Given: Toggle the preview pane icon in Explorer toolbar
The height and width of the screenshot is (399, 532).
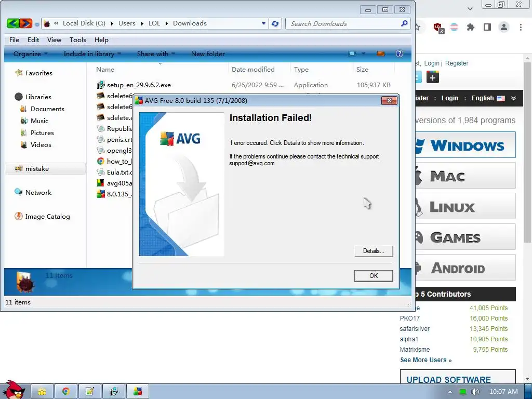Looking at the screenshot, I should point(381,54).
